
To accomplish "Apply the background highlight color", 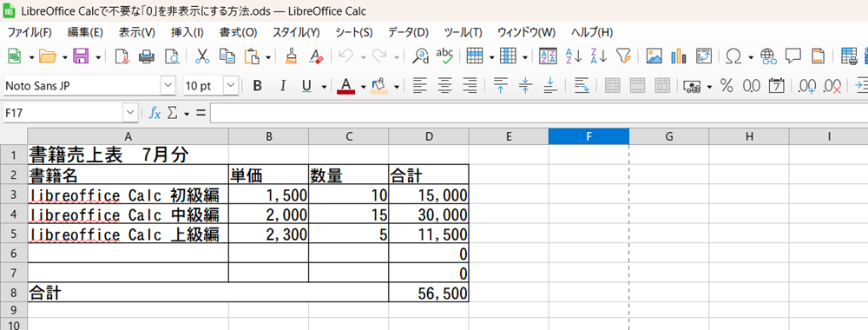I will [x=379, y=86].
